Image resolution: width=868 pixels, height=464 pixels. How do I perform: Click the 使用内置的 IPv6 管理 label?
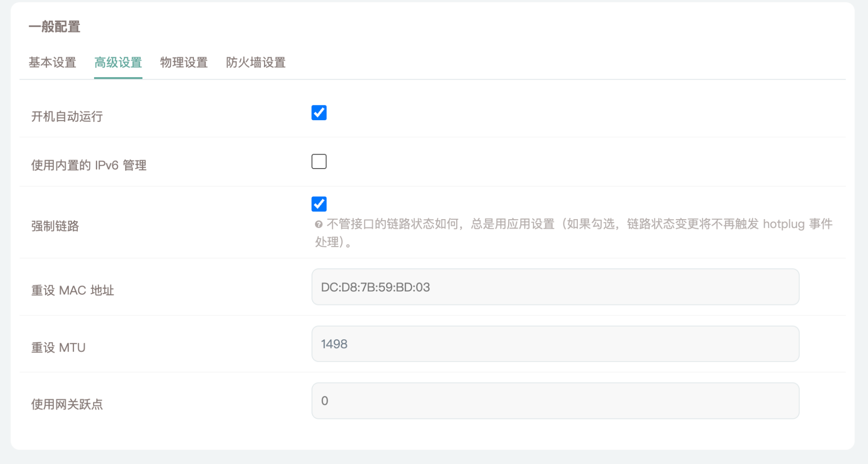(89, 165)
